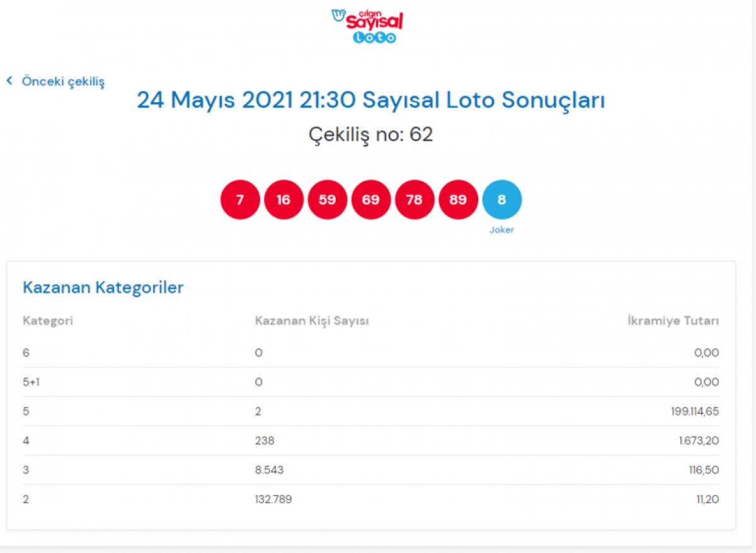Viewport: 756px width, 553px height.
Task: Select the red ball numbered 16
Action: point(283,200)
